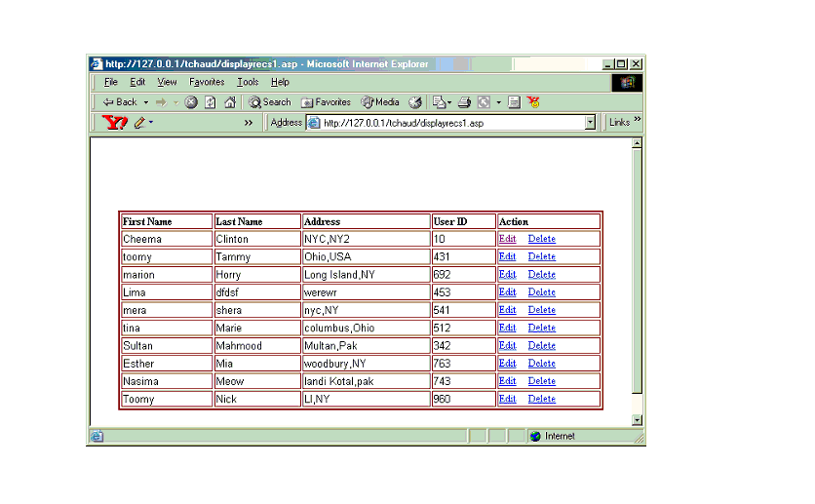Delete the Cheema Clinton record
Viewport: 815px width, 504px height.
(542, 239)
